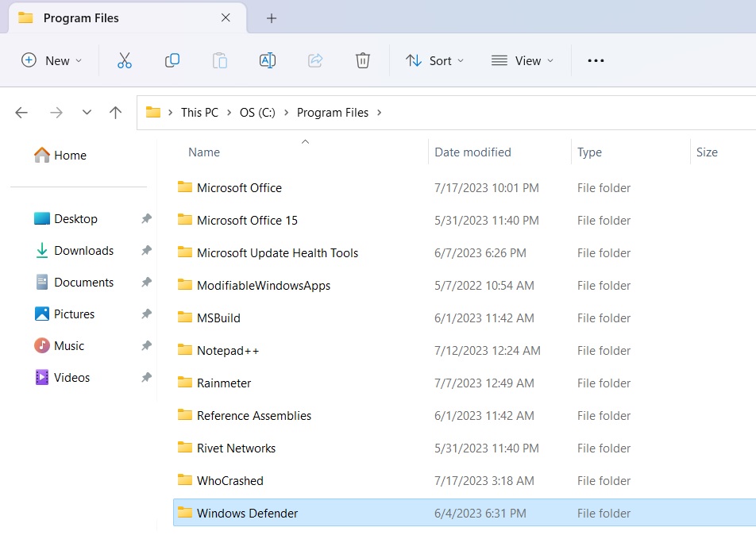Open a new File Explorer tab
756x535 pixels.
(x=272, y=17)
